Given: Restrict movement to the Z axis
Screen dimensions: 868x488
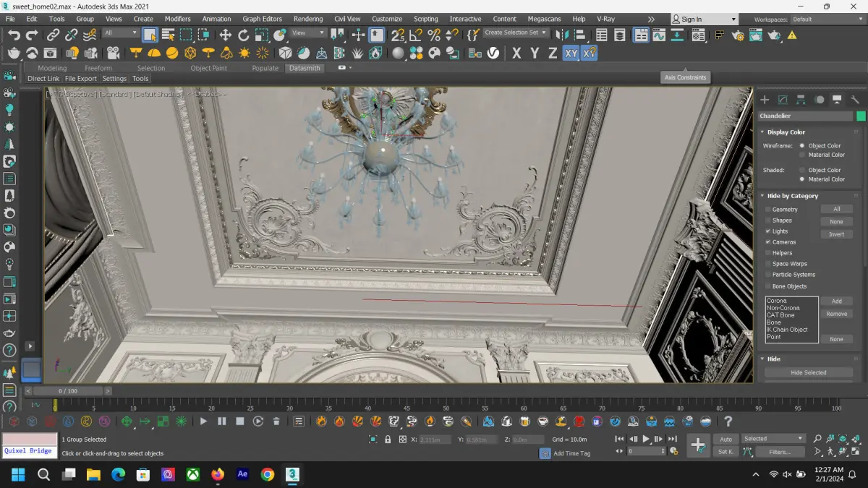Looking at the screenshot, I should (553, 53).
